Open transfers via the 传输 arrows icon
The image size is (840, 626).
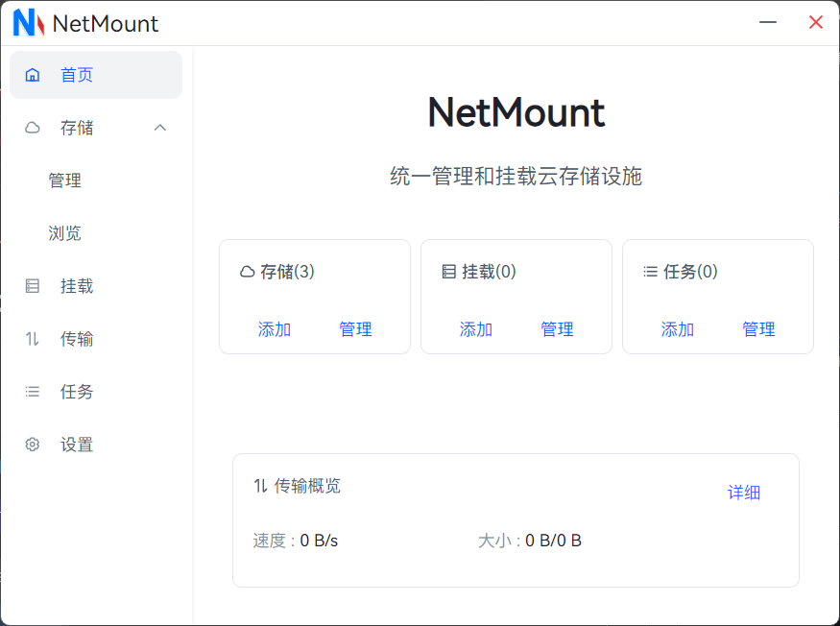[x=32, y=338]
